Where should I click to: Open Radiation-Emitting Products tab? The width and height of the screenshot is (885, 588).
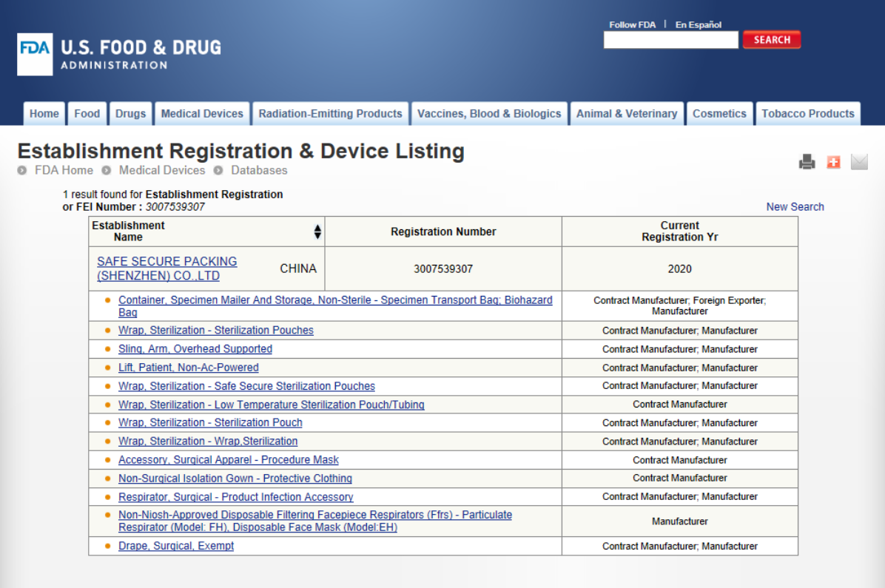330,113
